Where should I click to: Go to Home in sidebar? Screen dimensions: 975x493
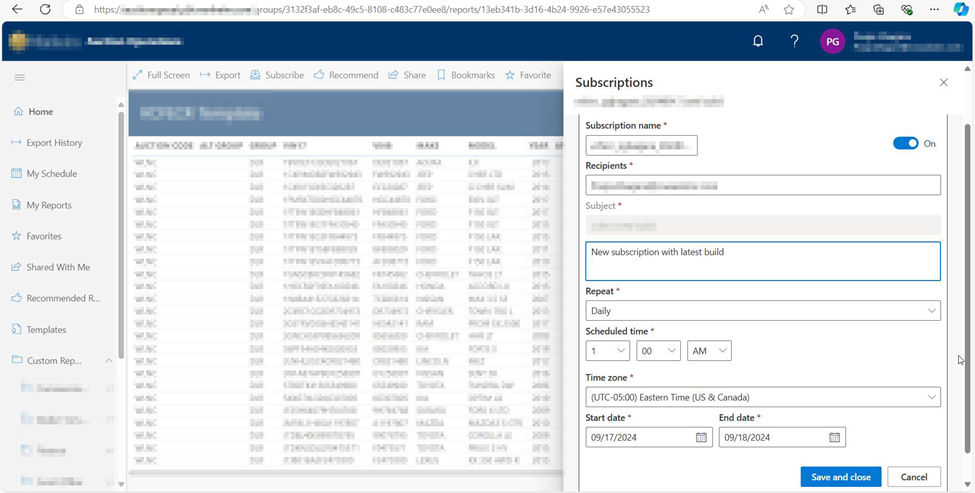[x=33, y=112]
